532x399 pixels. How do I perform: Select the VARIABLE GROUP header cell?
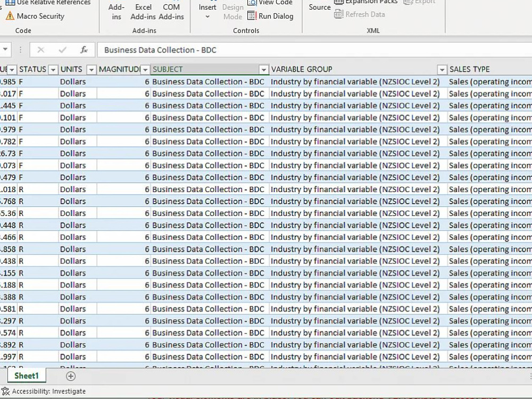tap(358, 69)
